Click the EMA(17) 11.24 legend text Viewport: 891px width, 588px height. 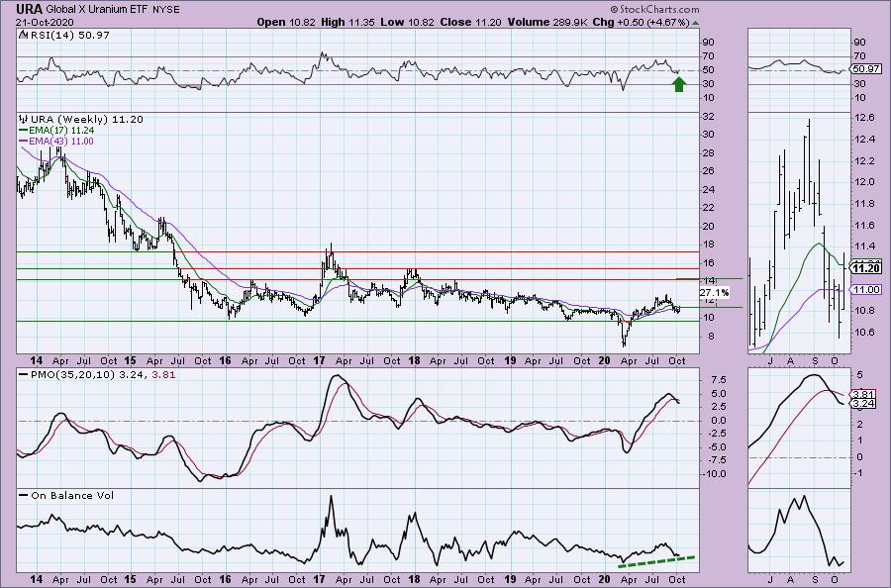61,130
